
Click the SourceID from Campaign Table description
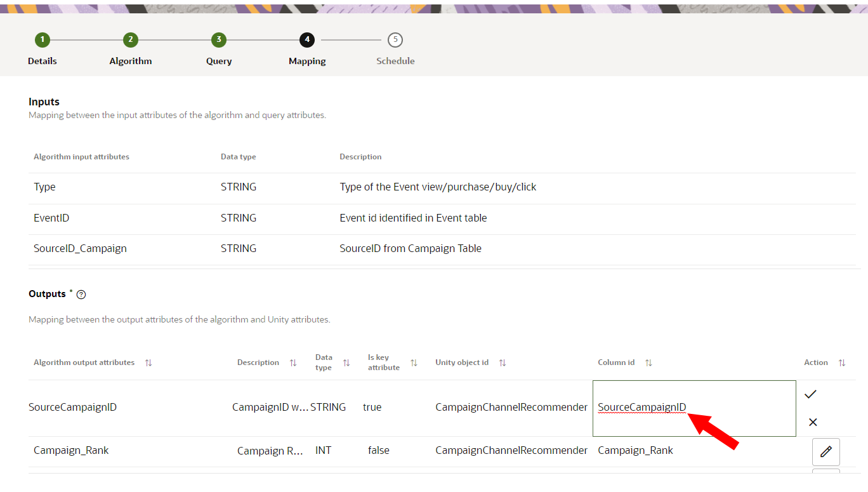(x=411, y=249)
